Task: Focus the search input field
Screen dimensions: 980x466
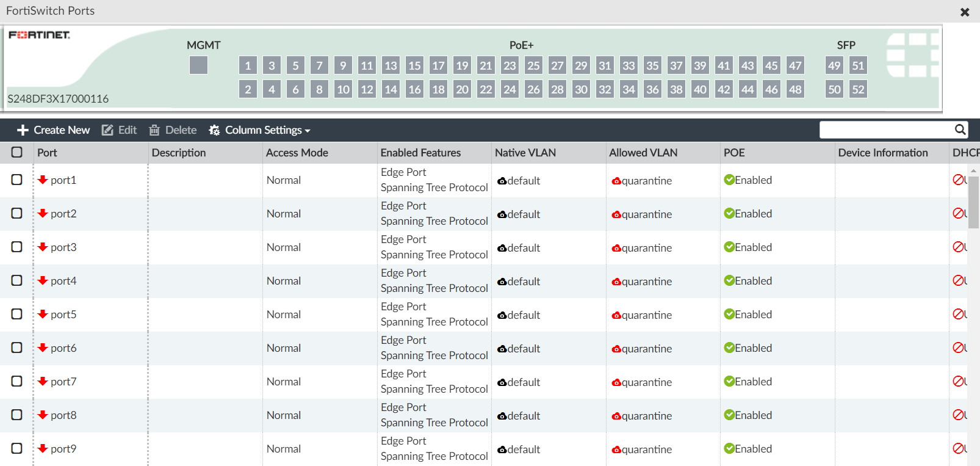Action: coord(886,129)
